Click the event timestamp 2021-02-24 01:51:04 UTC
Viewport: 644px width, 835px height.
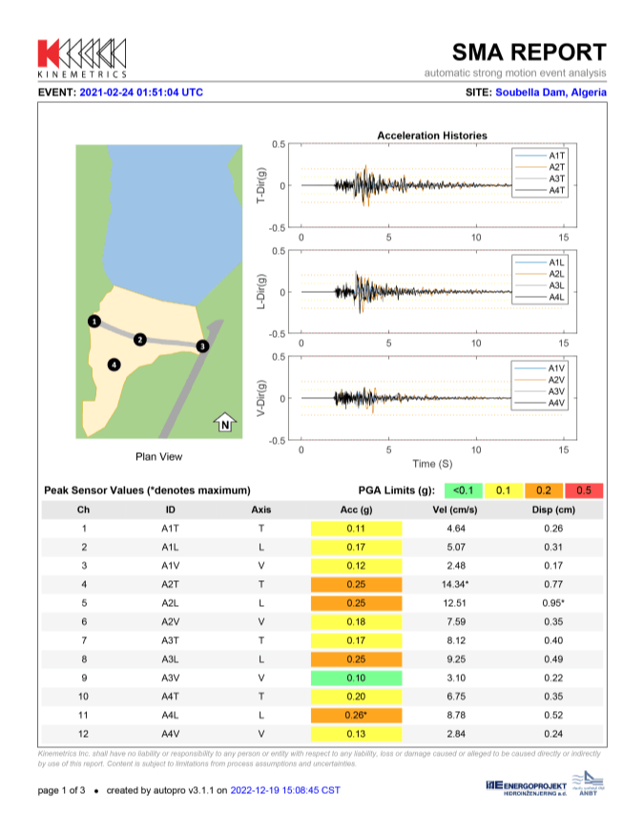point(141,93)
